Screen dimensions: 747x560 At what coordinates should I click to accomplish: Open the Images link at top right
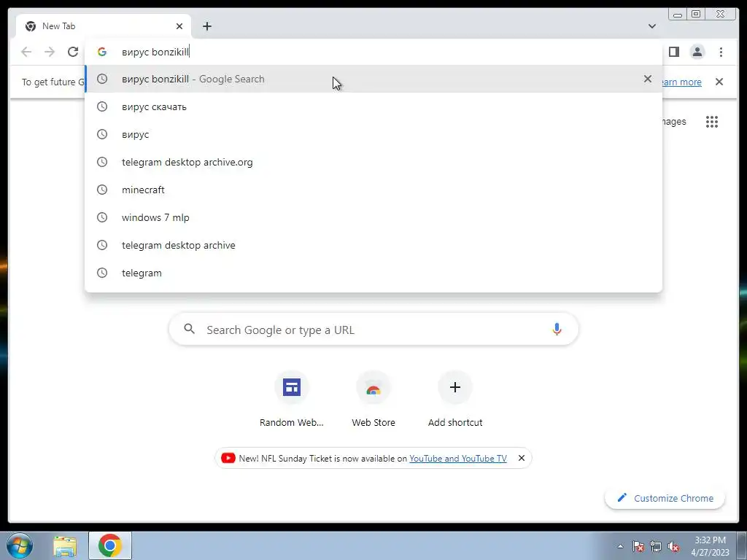673,122
